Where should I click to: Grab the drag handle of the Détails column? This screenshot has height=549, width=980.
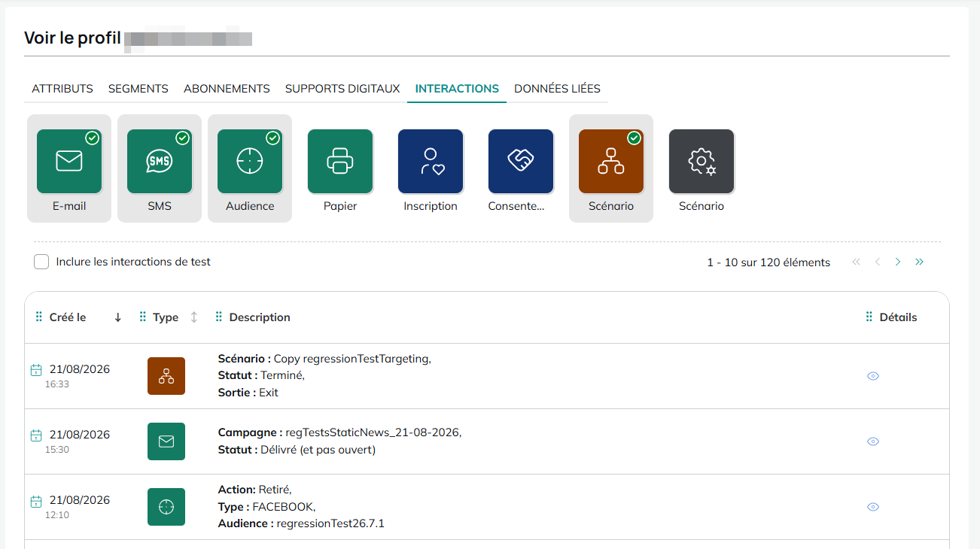tap(869, 317)
